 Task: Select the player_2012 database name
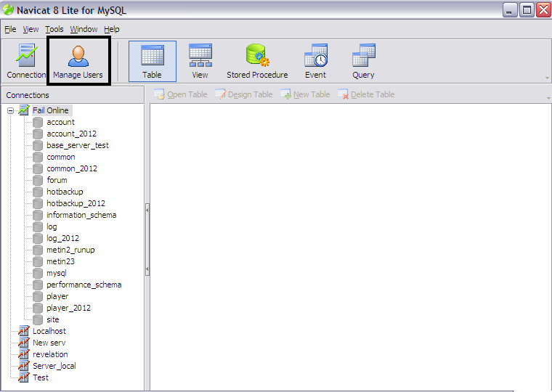(69, 308)
